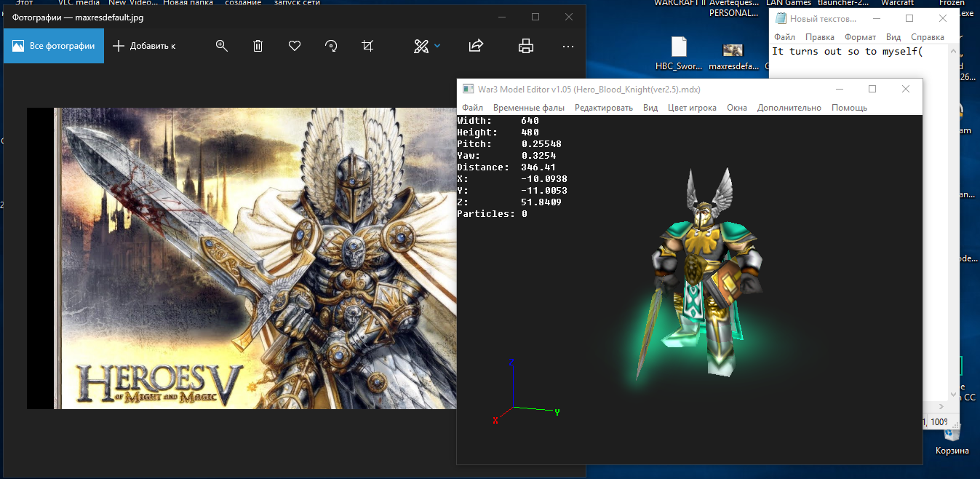The height and width of the screenshot is (479, 980).
Task: Click Notepad horizontal scrollbar right arrow
Action: [941, 406]
